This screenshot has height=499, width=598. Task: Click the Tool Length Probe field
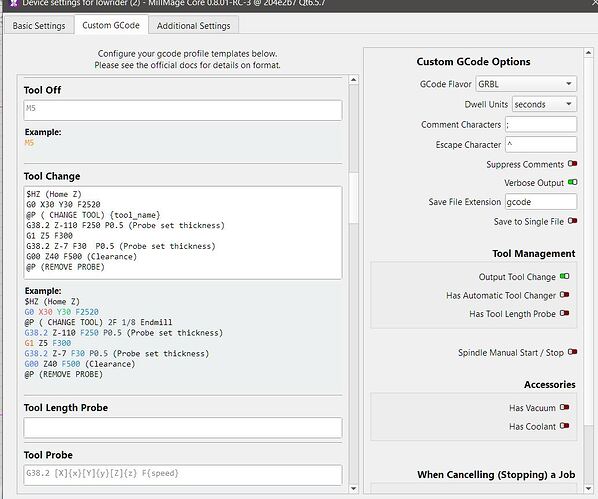(x=183, y=427)
